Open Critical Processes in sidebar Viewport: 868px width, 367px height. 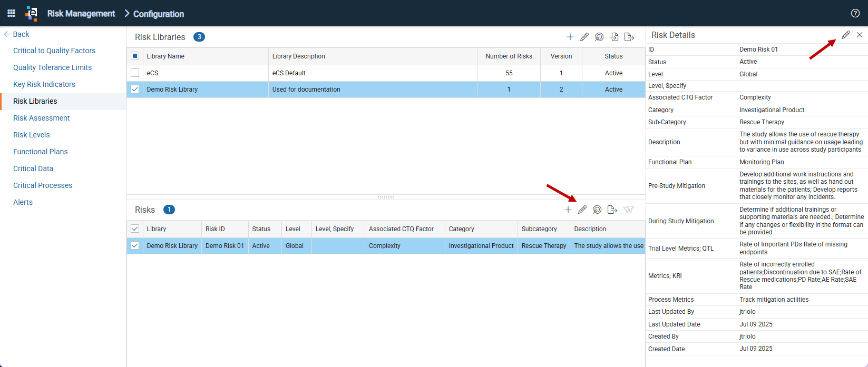[x=43, y=185]
